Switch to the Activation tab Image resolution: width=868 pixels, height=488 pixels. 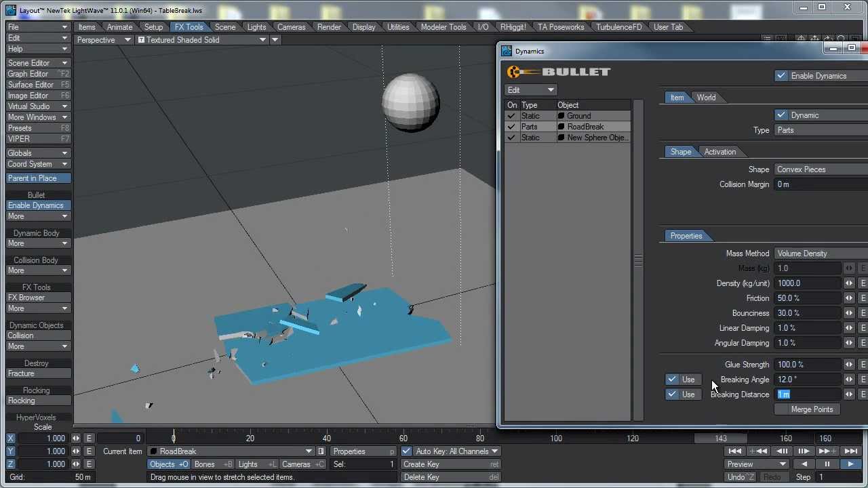(719, 152)
